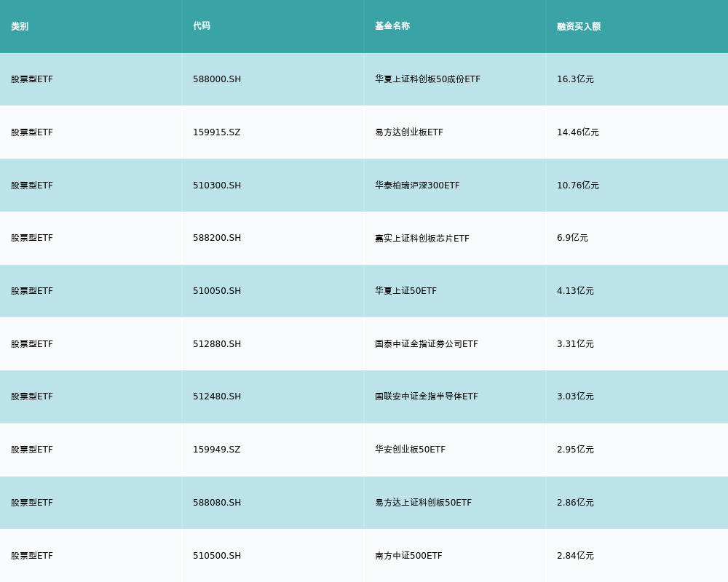Click the 嘉实上证科创板芯片ETF fund name
The width and height of the screenshot is (728, 582).
click(422, 238)
